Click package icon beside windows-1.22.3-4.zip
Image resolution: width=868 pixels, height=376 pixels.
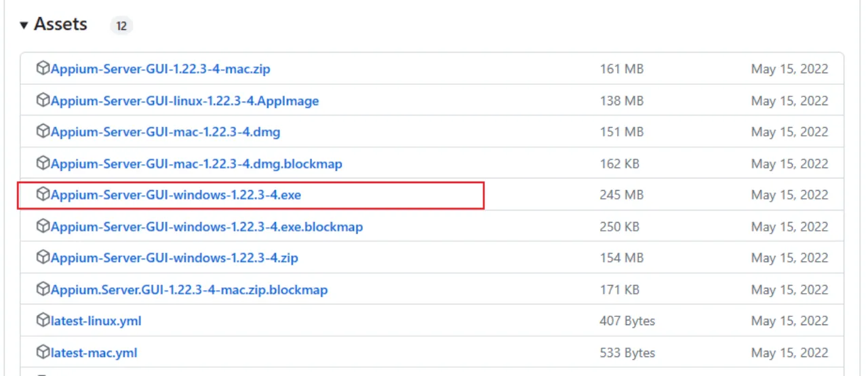click(x=43, y=258)
